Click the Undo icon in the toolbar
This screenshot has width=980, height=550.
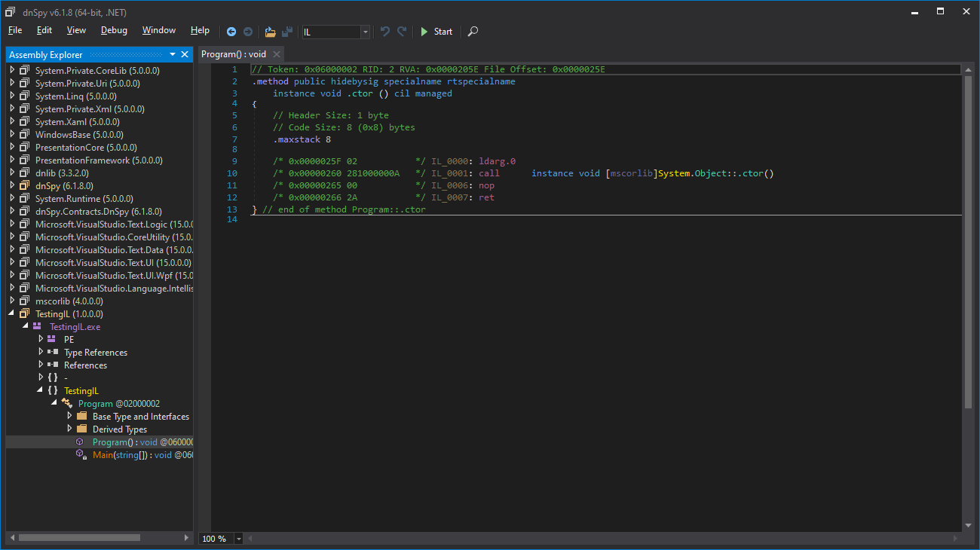click(384, 32)
